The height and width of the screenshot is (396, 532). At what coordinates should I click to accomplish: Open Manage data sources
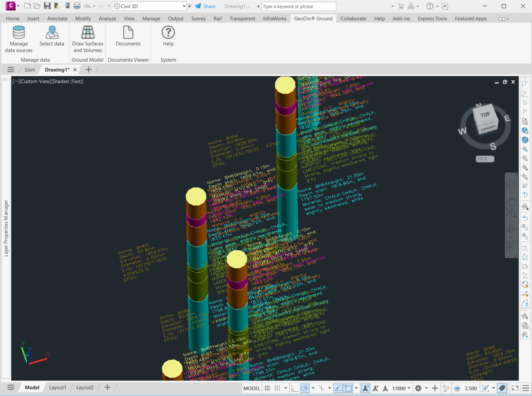(19, 39)
